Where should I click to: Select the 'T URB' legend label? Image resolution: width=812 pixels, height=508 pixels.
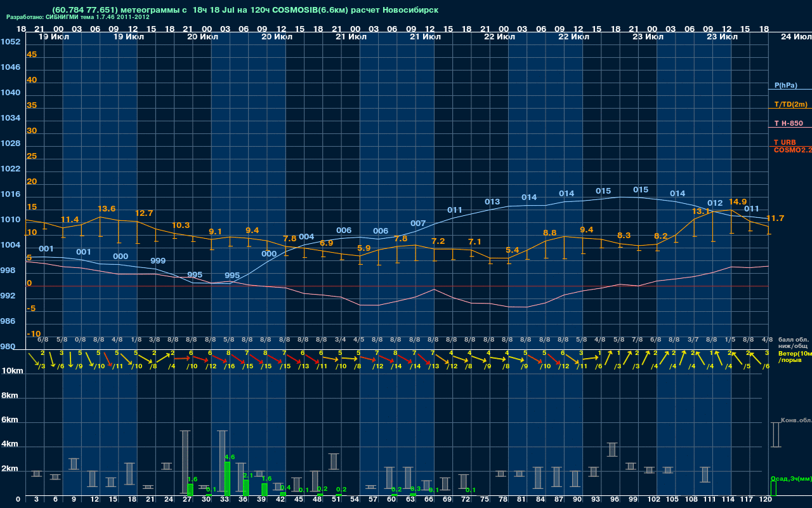click(785, 142)
